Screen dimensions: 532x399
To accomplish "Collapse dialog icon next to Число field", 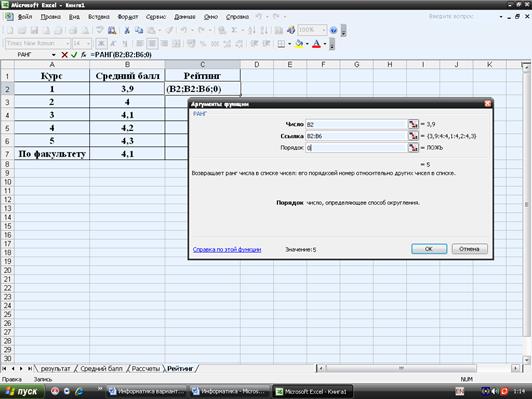I will coord(413,124).
